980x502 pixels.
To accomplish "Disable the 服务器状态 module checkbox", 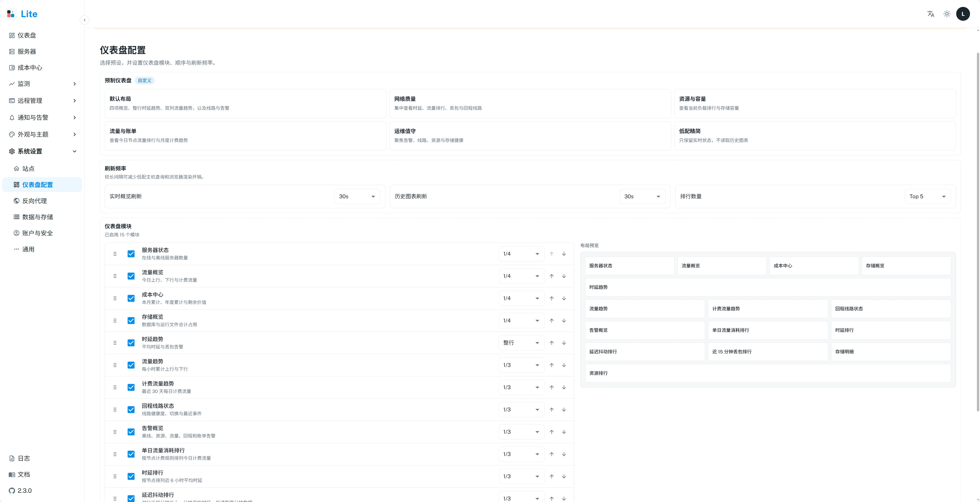I will [x=131, y=254].
